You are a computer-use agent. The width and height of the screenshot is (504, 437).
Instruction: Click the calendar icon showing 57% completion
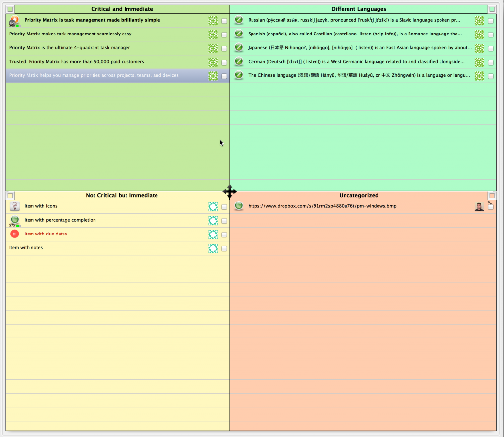coord(14,219)
